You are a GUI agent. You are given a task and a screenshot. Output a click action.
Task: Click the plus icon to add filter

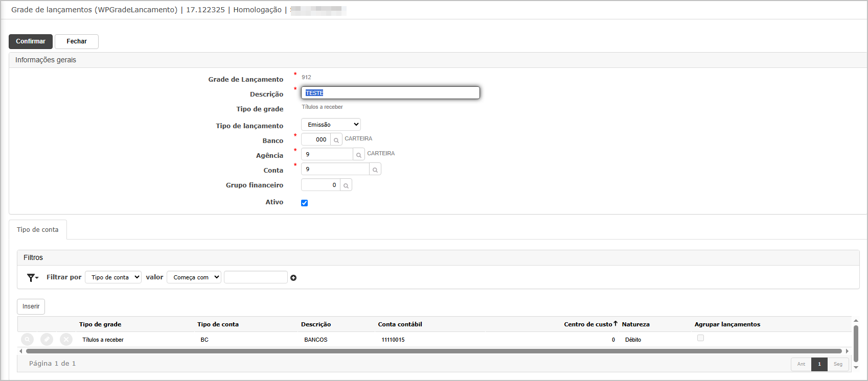click(293, 278)
